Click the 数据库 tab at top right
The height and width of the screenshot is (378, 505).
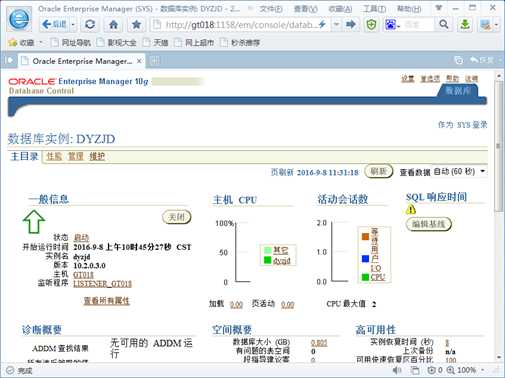(x=458, y=91)
